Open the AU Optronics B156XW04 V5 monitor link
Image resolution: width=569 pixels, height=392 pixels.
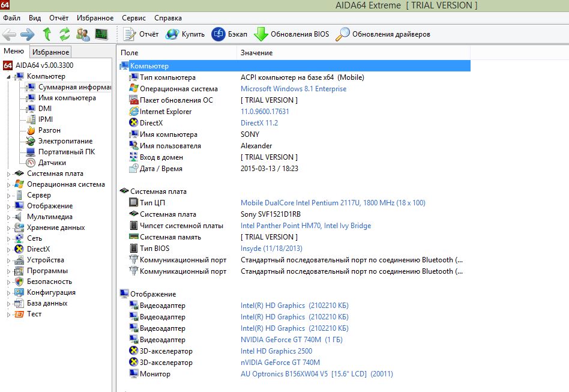316,374
